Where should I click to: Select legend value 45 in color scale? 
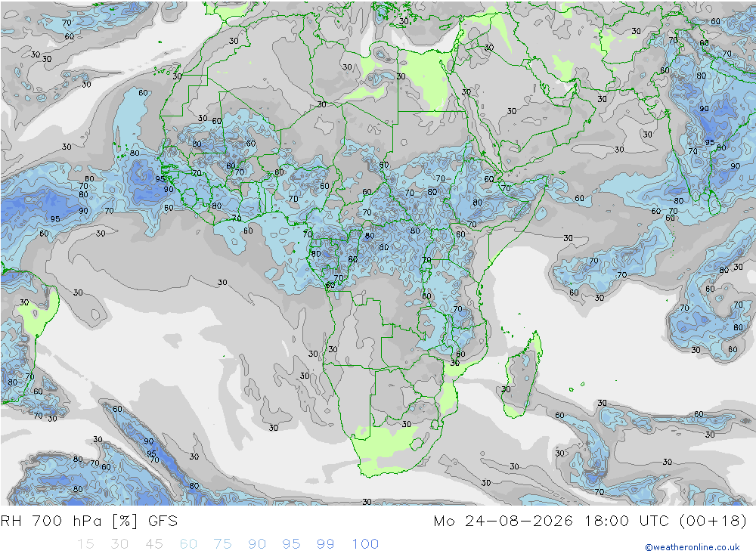[x=153, y=544]
